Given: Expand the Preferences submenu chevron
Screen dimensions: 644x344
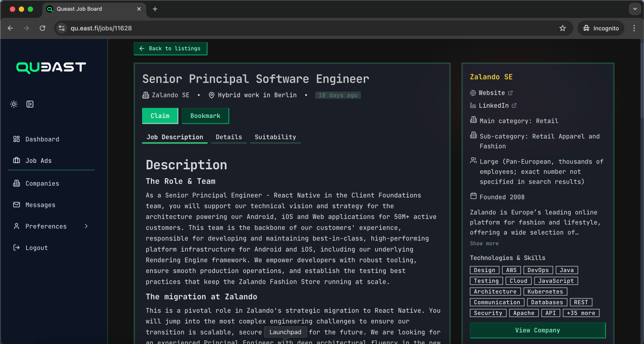Looking at the screenshot, I should click(x=86, y=226).
